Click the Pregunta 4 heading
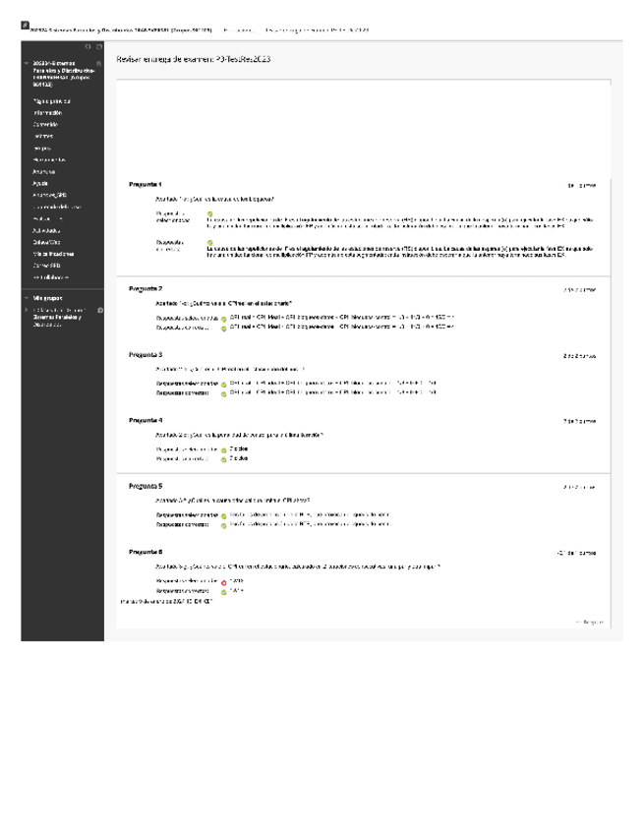 pos(146,420)
